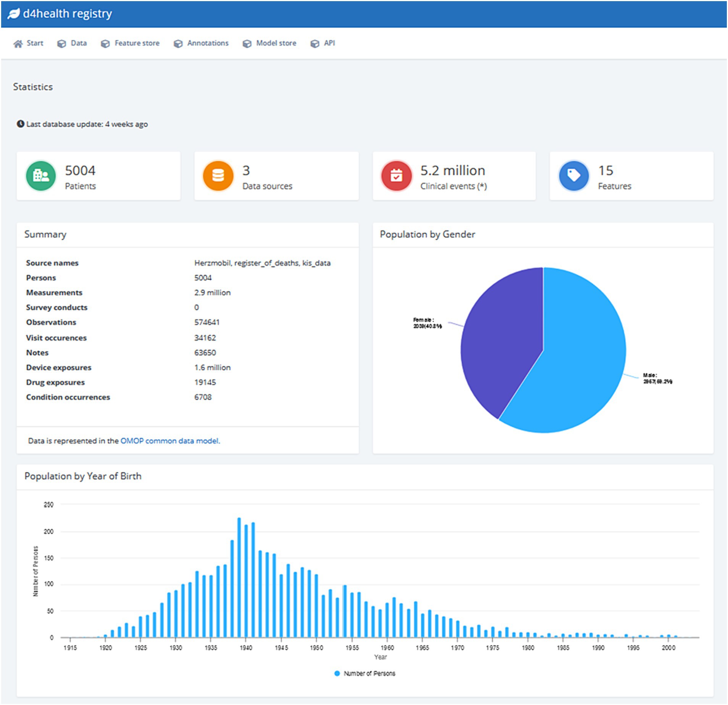The width and height of the screenshot is (728, 705).
Task: Click Herzmobil, register_of_deaths, kis_data value
Action: click(263, 263)
